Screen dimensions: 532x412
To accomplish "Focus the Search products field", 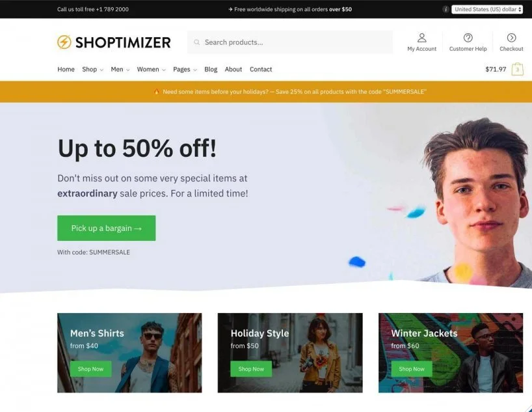I will 290,42.
